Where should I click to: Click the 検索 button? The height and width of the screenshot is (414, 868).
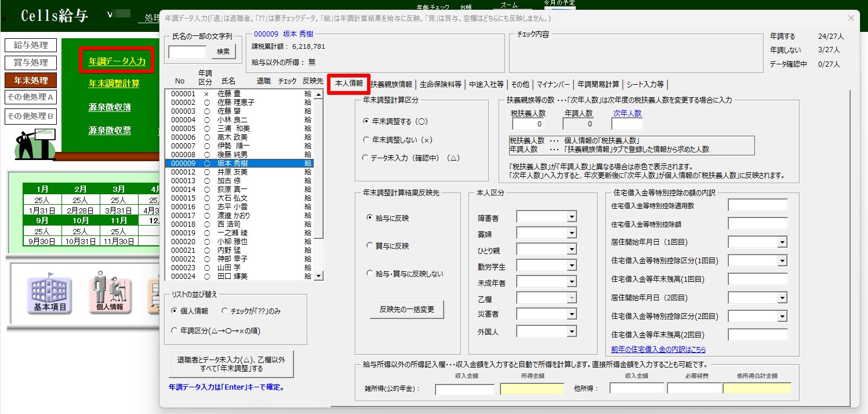(223, 52)
